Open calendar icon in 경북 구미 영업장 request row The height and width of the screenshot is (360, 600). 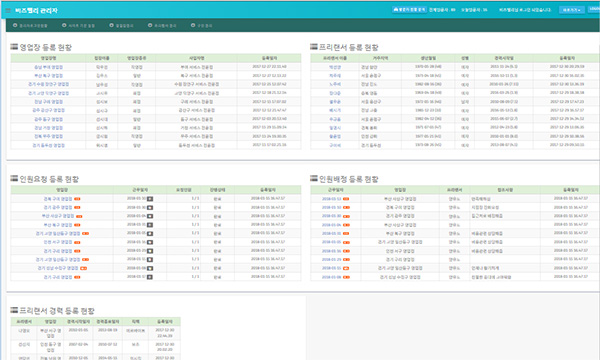(150, 199)
